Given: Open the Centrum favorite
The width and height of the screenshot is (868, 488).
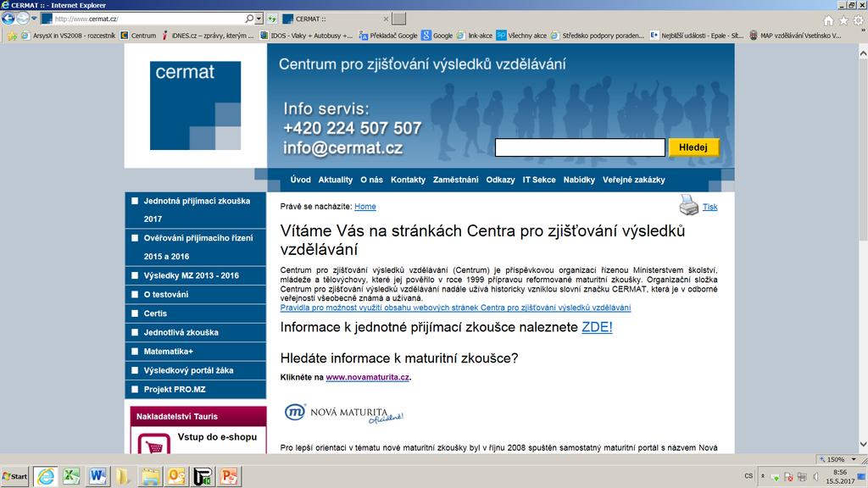Looking at the screenshot, I should [138, 36].
